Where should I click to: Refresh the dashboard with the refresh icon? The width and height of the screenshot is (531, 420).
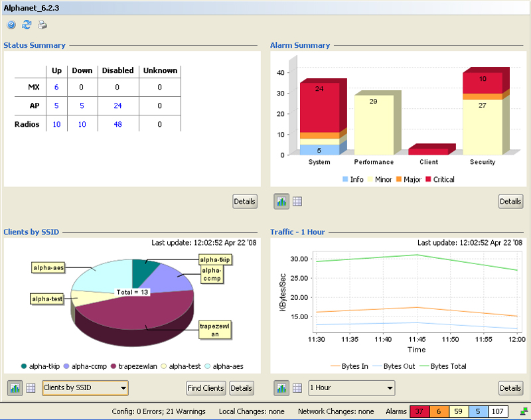[x=27, y=25]
